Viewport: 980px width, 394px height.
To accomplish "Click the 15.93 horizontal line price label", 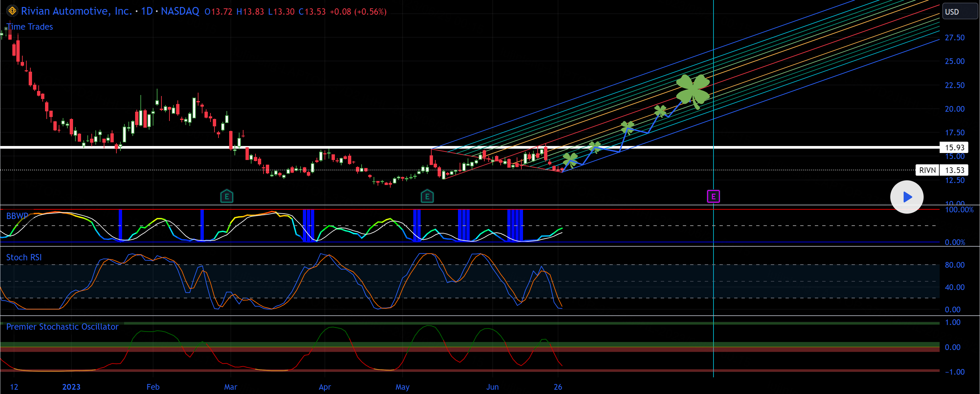I will [954, 148].
